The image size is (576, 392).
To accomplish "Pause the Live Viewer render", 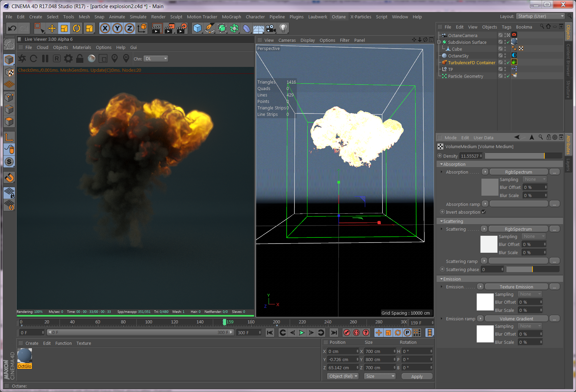I will point(45,59).
